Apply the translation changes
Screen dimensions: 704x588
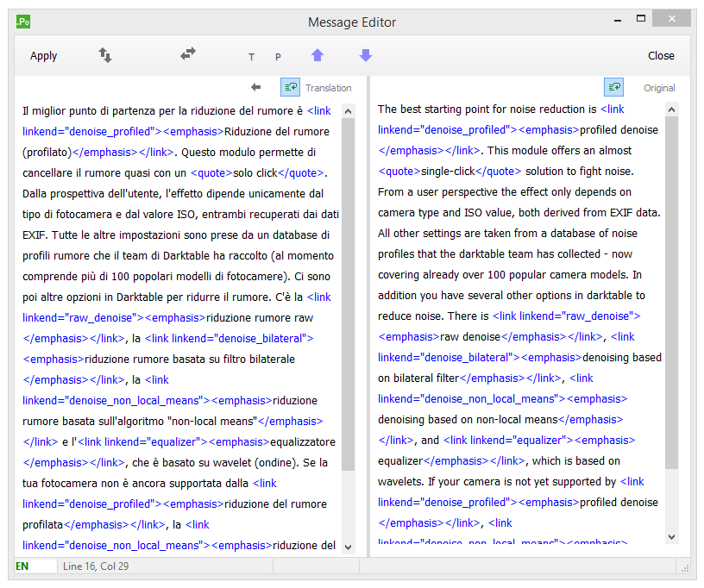(43, 56)
